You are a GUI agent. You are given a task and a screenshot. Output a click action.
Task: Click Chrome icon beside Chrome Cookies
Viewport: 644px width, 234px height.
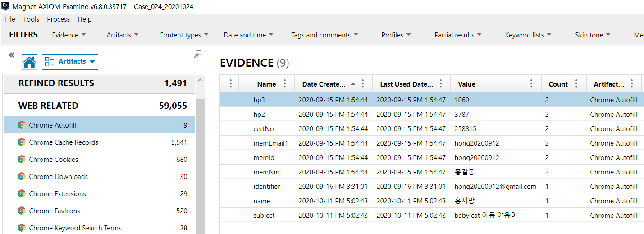[x=21, y=159]
